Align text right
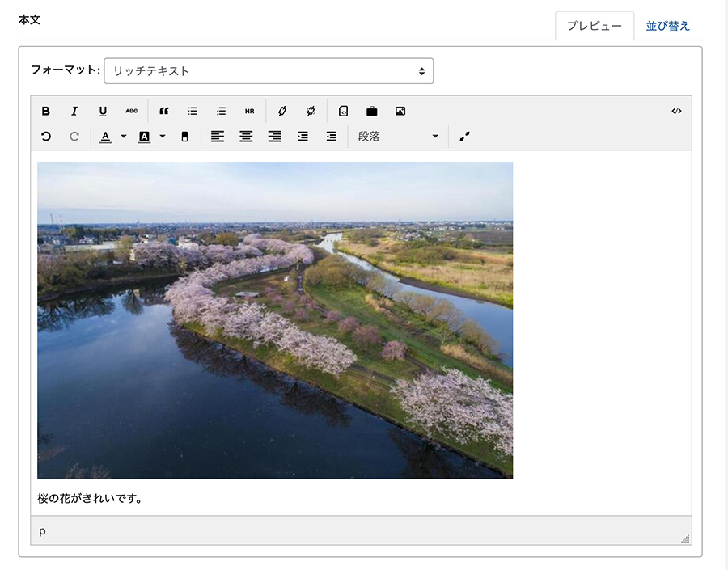728x570 pixels. coord(275,137)
